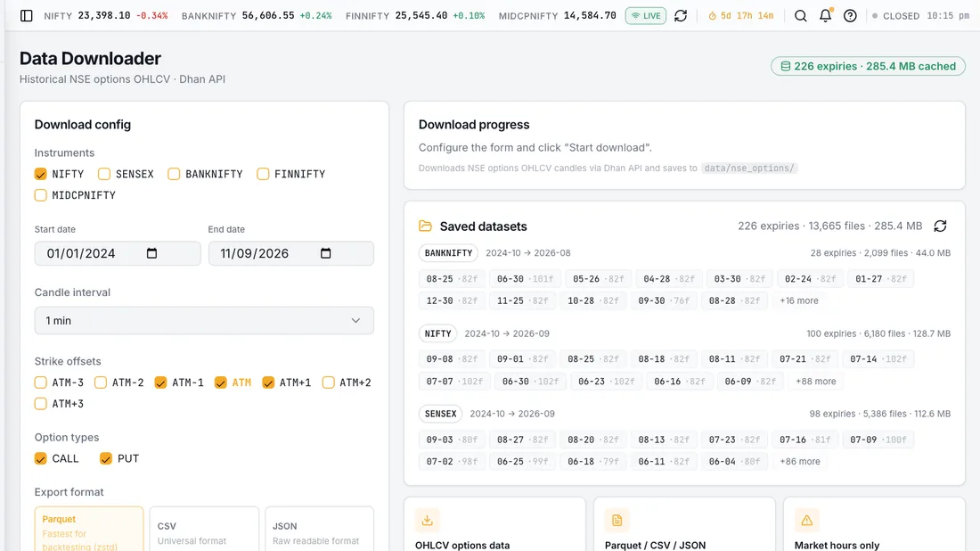Check the FINNIFTY instrument checkbox
Image resolution: width=980 pixels, height=551 pixels.
263,174
